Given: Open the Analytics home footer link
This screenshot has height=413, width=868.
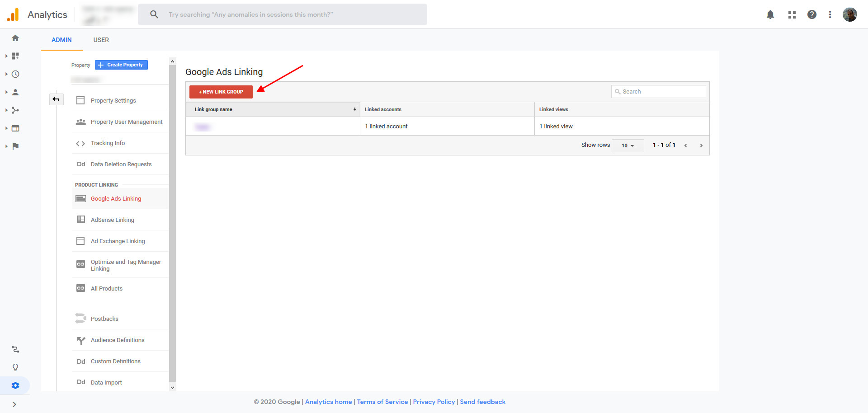Looking at the screenshot, I should 328,402.
